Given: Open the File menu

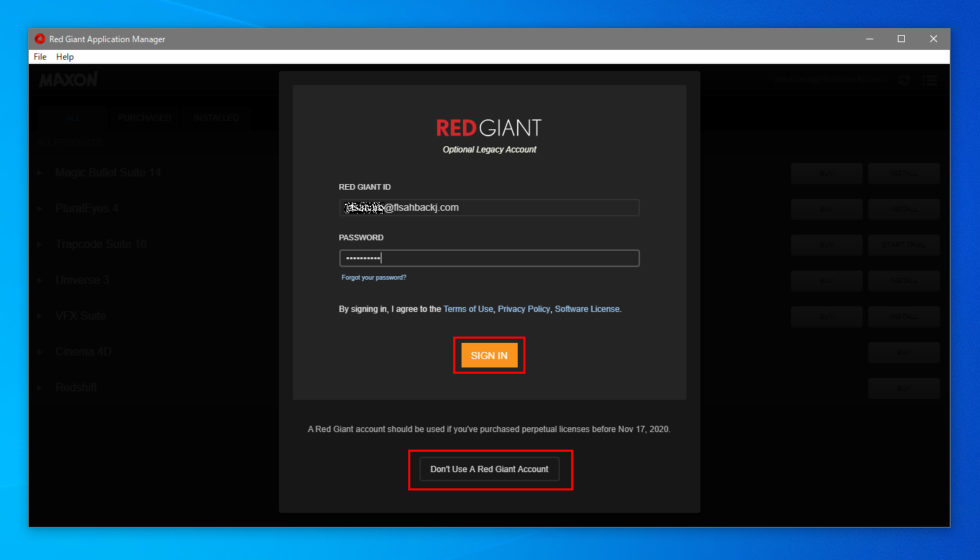Looking at the screenshot, I should 40,57.
